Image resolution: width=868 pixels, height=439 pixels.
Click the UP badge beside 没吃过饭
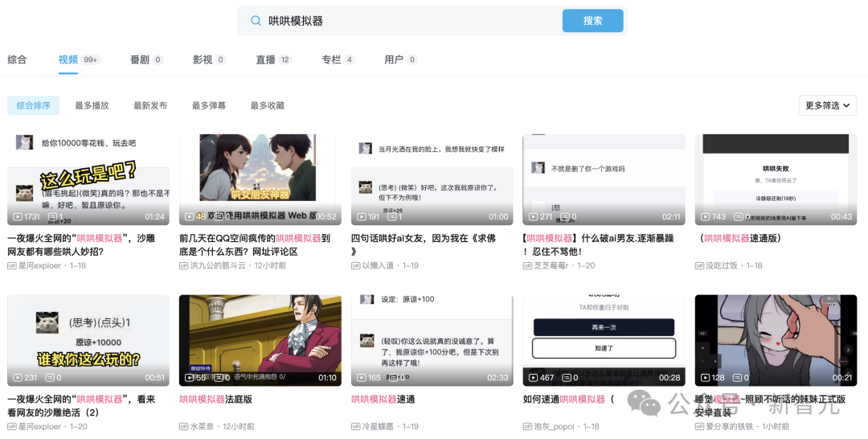pos(700,266)
